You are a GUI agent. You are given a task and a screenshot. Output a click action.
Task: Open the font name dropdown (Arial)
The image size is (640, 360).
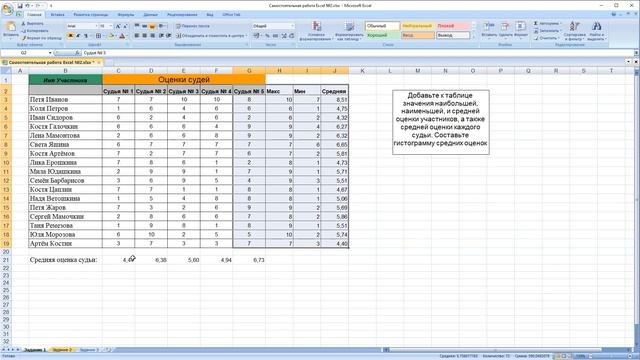pos(96,26)
